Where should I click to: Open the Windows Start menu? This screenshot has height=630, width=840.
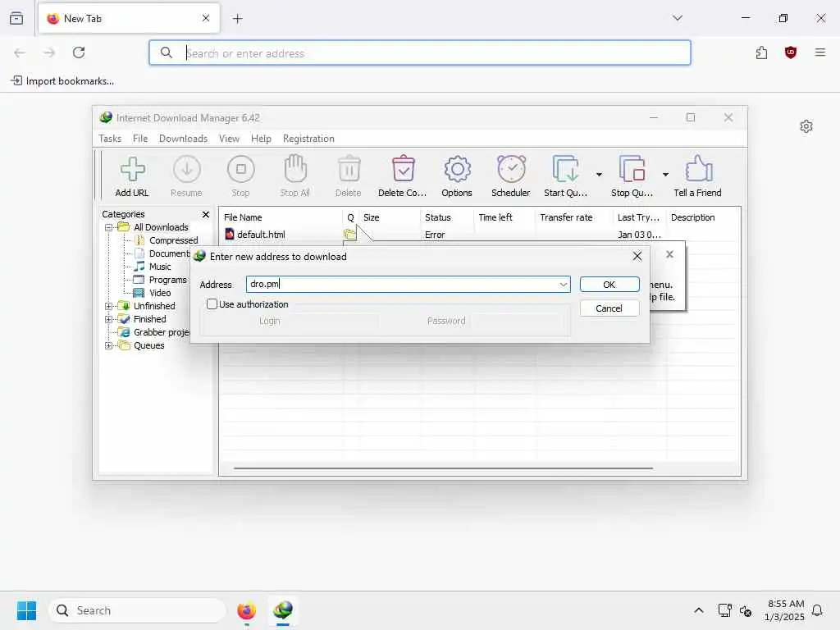(x=26, y=610)
